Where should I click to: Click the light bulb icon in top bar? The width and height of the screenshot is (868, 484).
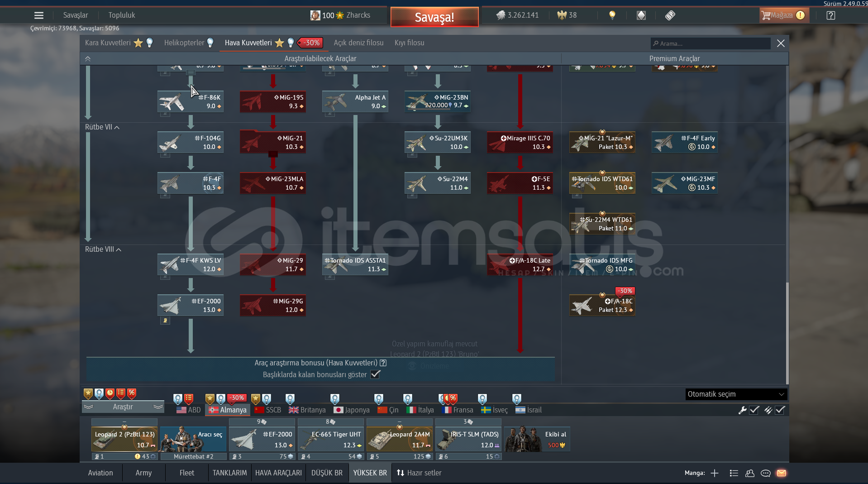[x=612, y=15]
